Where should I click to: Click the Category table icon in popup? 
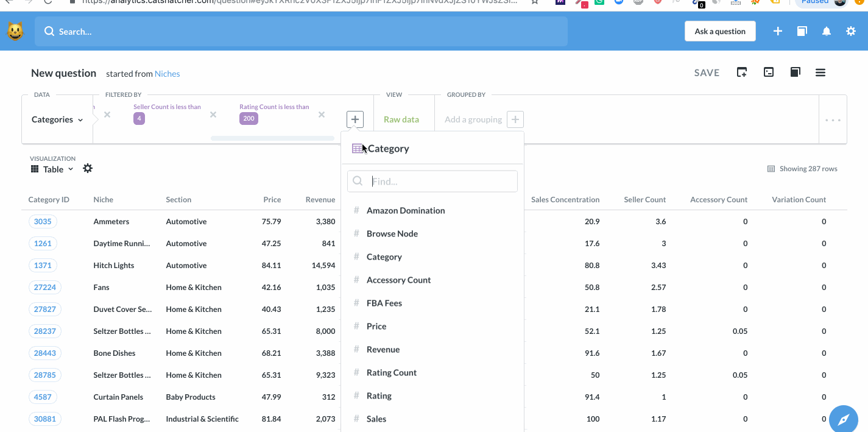358,148
